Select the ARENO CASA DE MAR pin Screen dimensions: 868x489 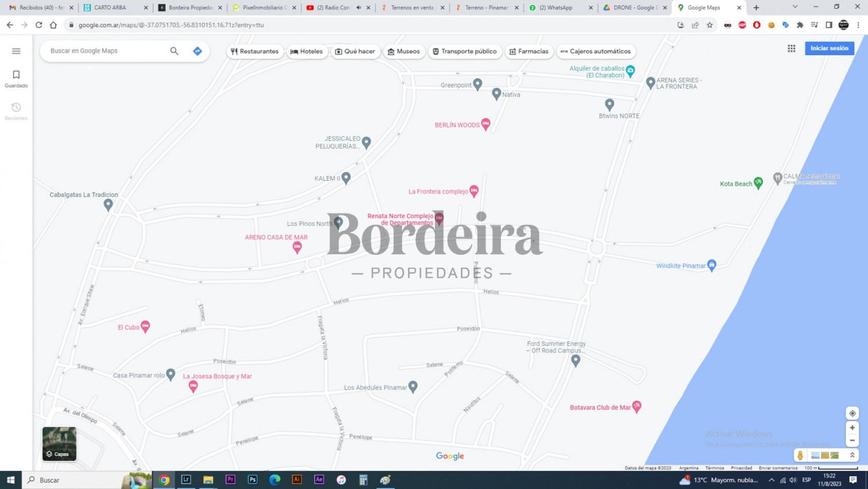tap(297, 248)
